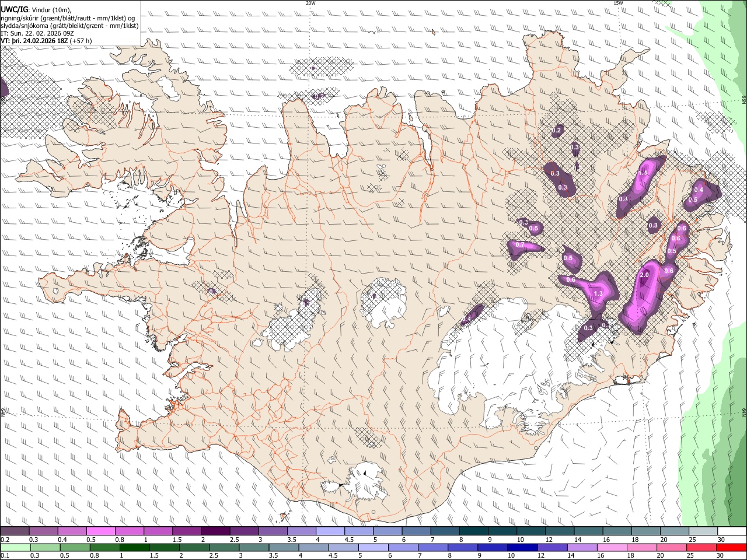Click the 15W longitude label at top

[618, 3]
